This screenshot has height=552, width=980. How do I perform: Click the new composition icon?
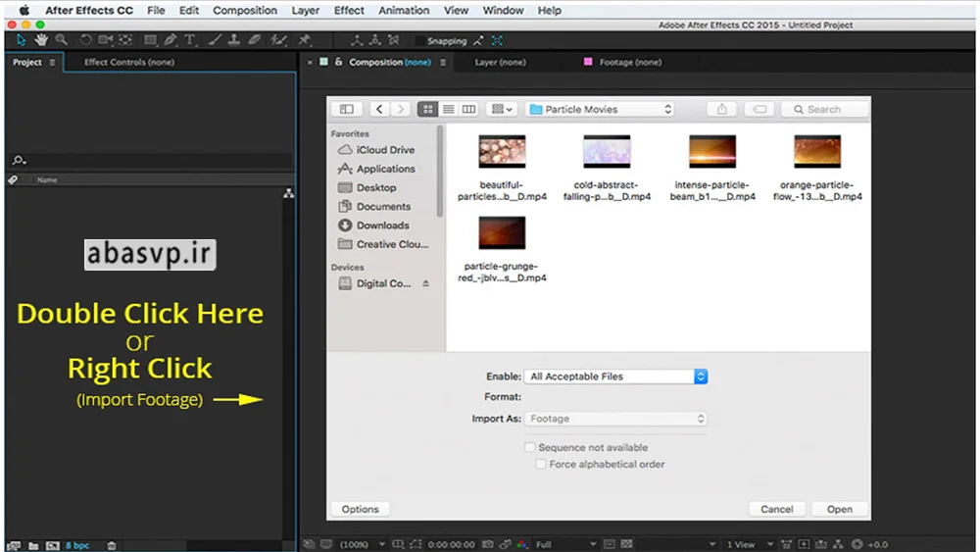tap(53, 545)
